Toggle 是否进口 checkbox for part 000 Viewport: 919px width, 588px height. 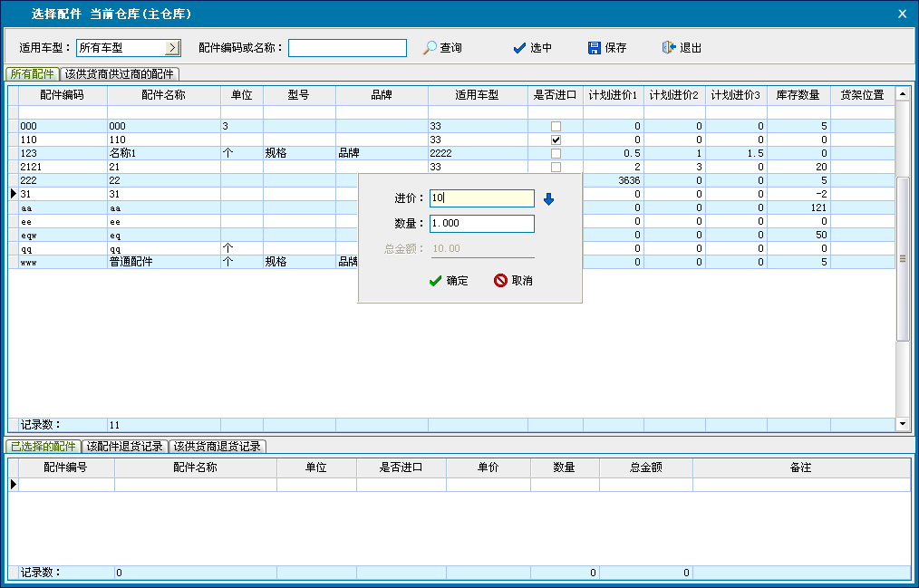(556, 127)
